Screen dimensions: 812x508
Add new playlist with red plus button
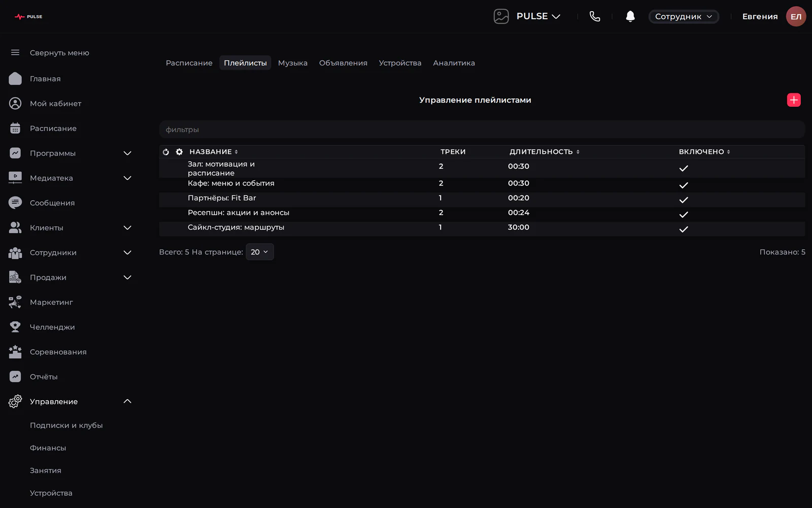[x=794, y=100]
